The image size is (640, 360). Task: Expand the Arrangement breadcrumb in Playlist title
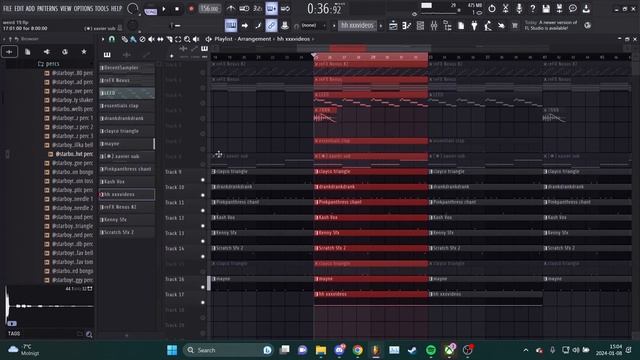pyautogui.click(x=254, y=39)
